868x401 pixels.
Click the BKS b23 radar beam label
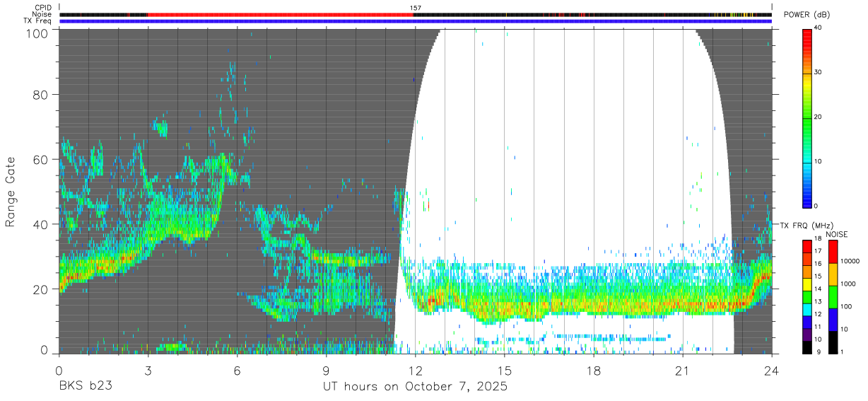86,387
